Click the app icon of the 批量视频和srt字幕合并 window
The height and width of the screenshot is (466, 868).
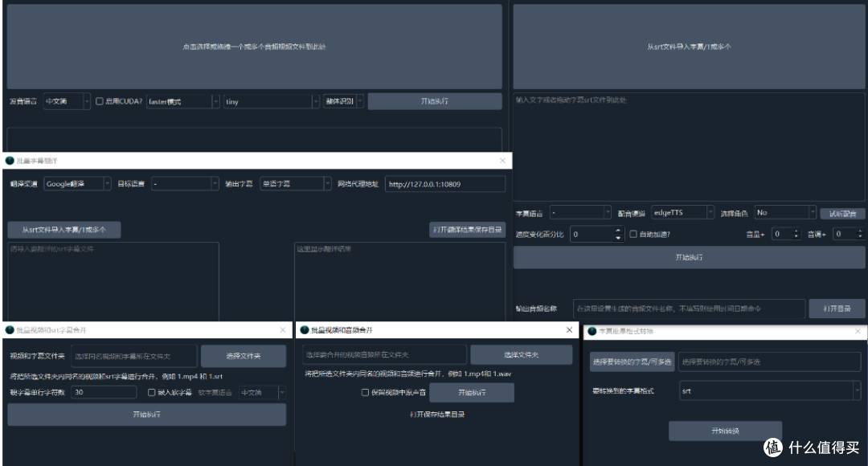(x=10, y=330)
